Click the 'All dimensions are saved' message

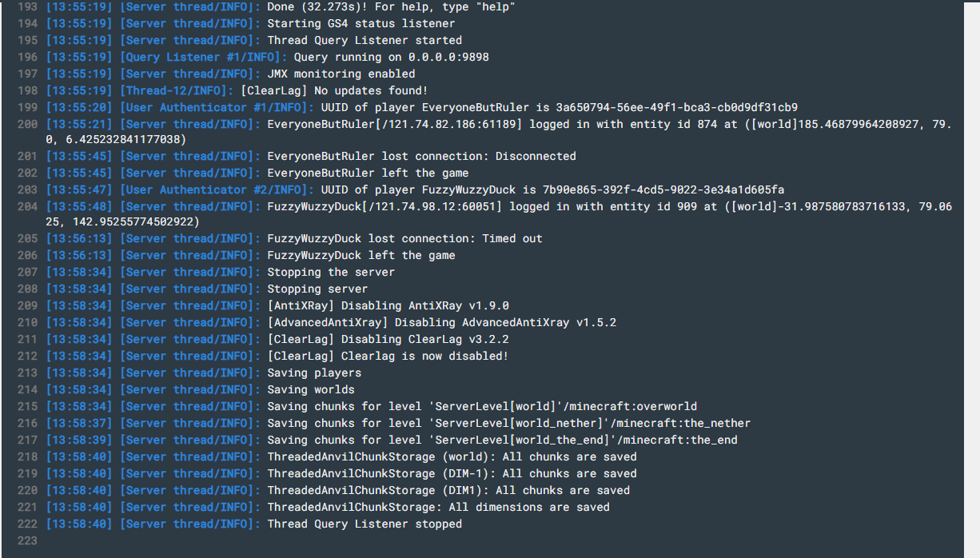click(x=529, y=507)
